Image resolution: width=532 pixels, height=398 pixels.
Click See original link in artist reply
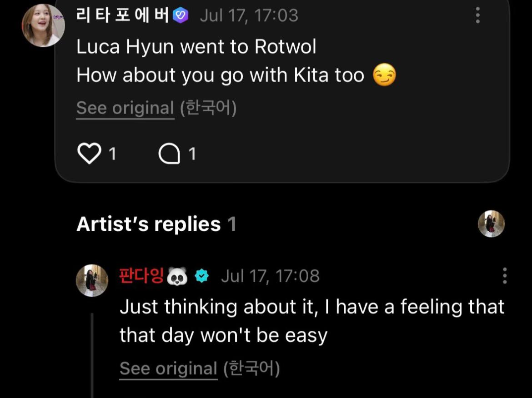coord(169,368)
